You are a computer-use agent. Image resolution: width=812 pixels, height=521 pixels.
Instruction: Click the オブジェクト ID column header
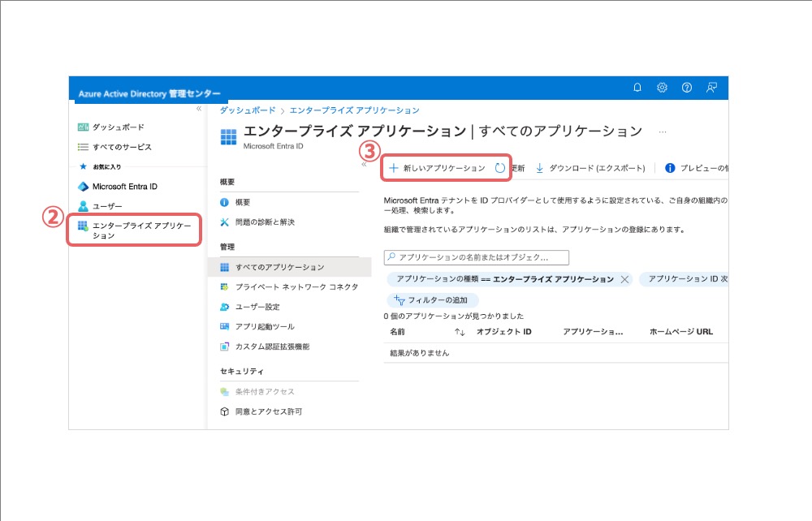[504, 332]
